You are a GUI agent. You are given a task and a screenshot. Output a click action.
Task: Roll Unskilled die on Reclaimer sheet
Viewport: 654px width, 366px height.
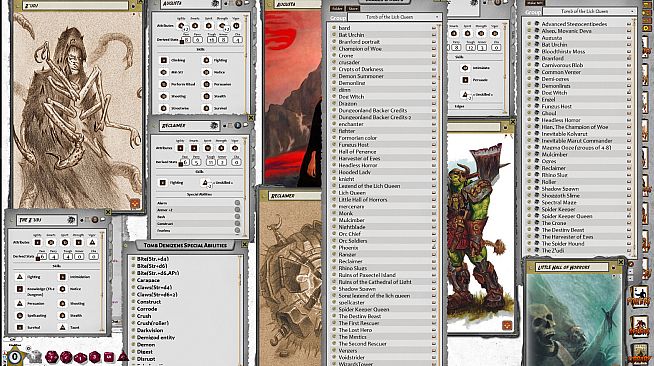(205, 183)
